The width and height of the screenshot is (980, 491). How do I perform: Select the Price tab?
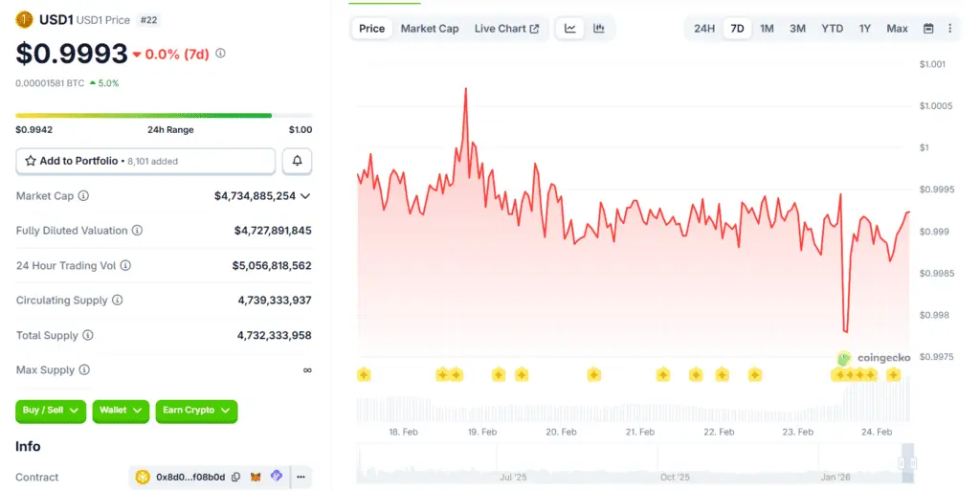click(x=371, y=29)
